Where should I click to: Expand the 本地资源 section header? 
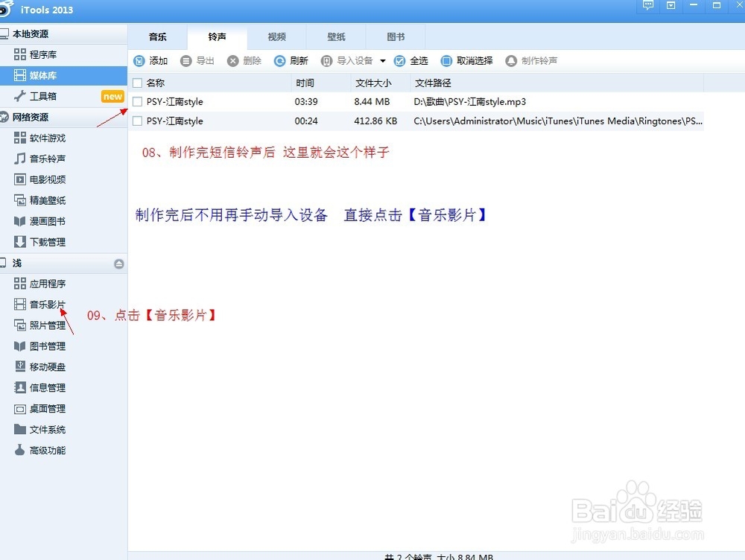click(30, 33)
